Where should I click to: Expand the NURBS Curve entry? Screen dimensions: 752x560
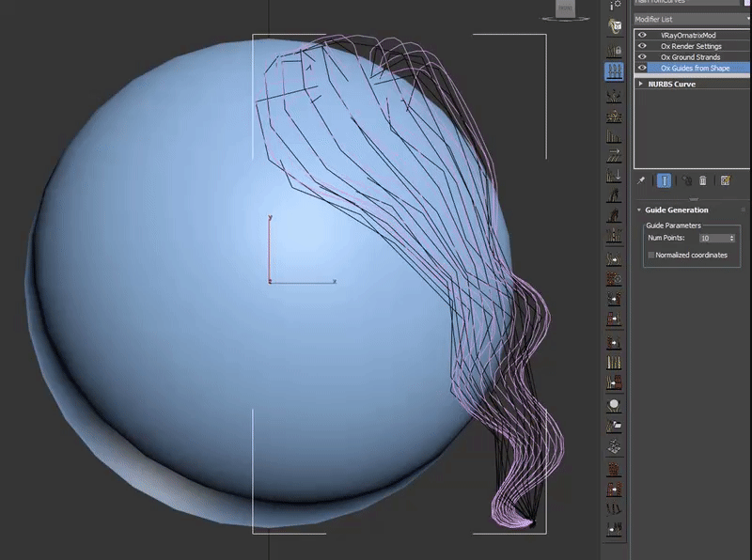pyautogui.click(x=641, y=84)
